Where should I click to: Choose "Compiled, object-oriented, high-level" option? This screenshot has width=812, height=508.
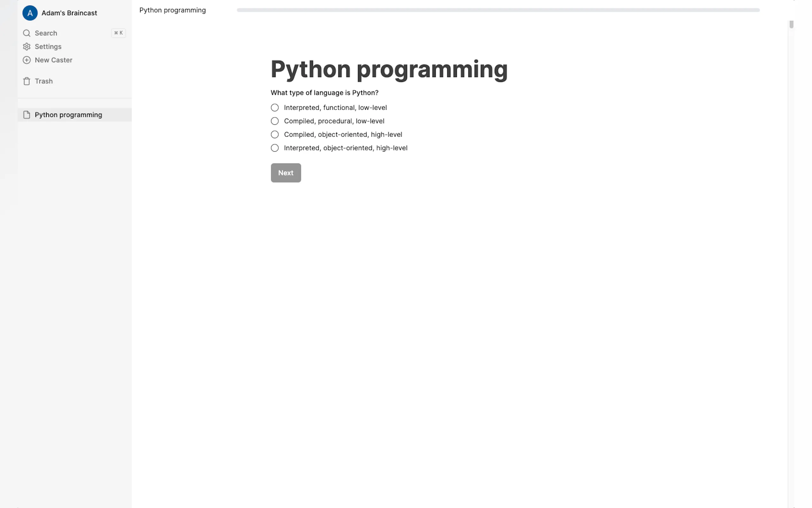[275, 134]
